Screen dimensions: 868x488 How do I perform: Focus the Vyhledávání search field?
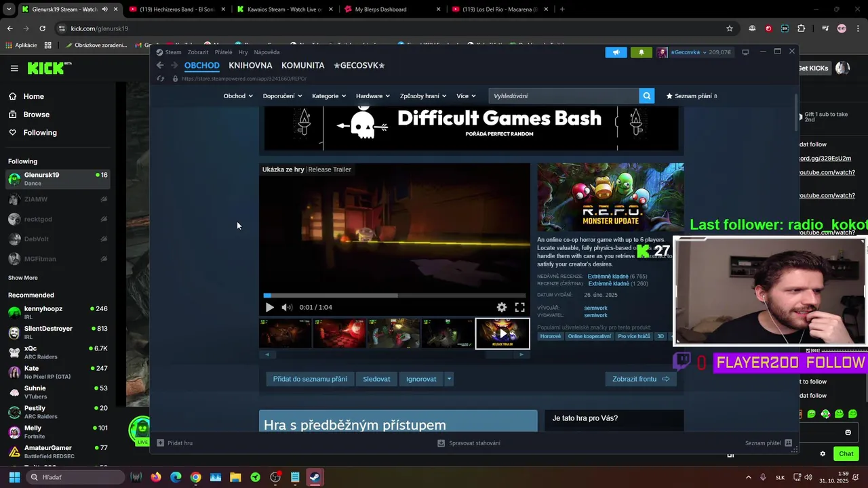pyautogui.click(x=564, y=96)
